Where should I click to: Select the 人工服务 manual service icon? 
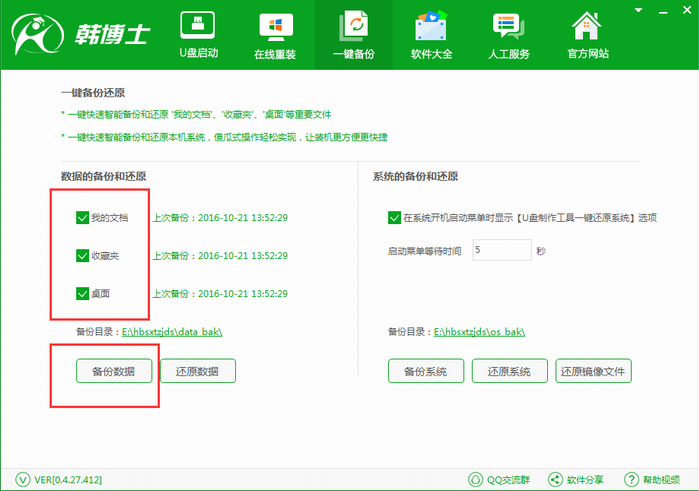(508, 25)
